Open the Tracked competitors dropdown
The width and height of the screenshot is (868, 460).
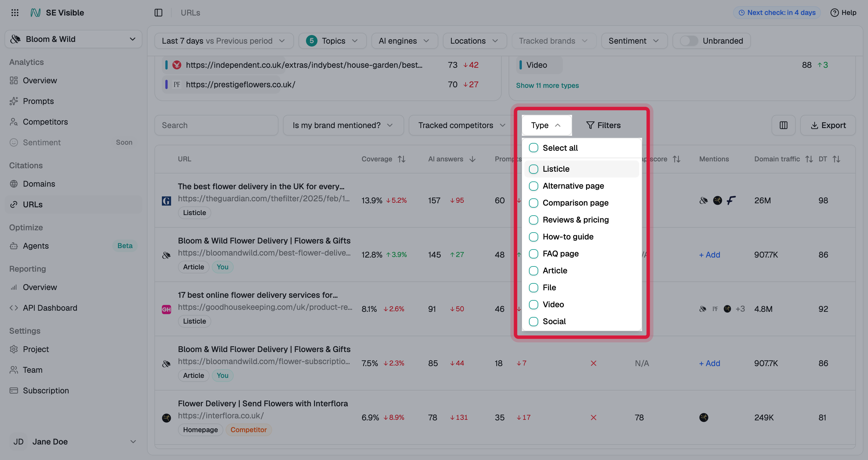[x=461, y=125]
